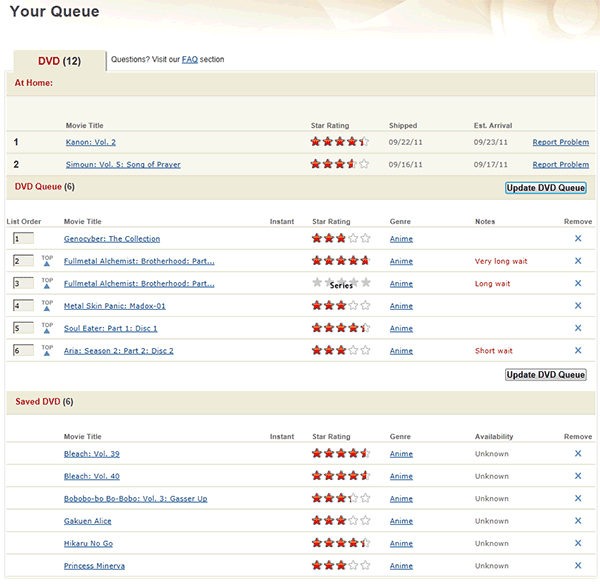Rate Soul Eater: Part 1 stars
This screenshot has height=585, width=600.
point(341,328)
